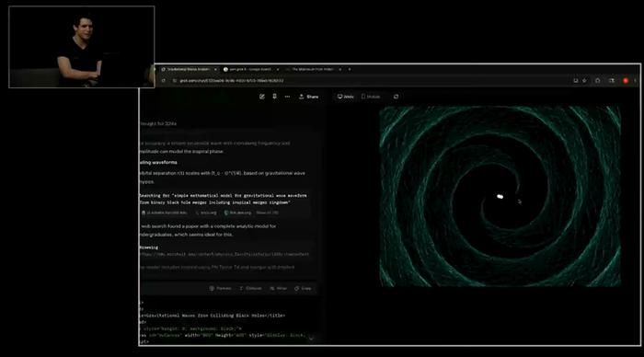Click the preview pop-out icon beside Mobile
Viewport: 644px width, 357px height.
(396, 97)
